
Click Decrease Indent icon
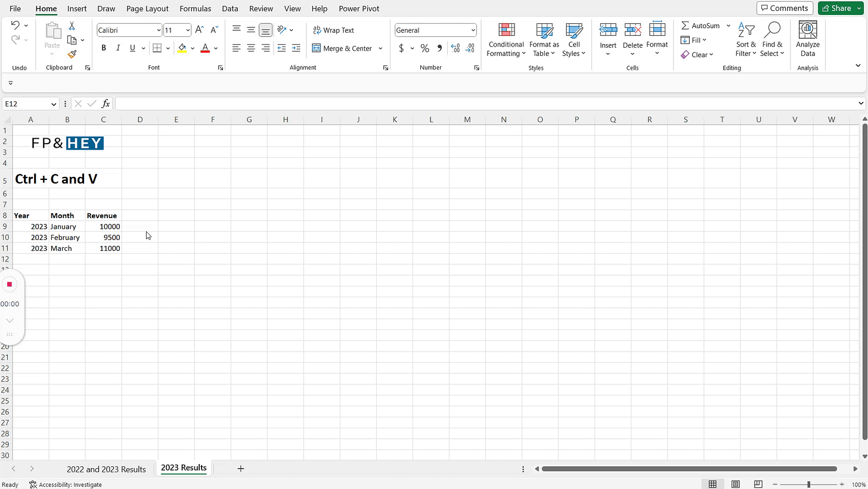coord(281,48)
